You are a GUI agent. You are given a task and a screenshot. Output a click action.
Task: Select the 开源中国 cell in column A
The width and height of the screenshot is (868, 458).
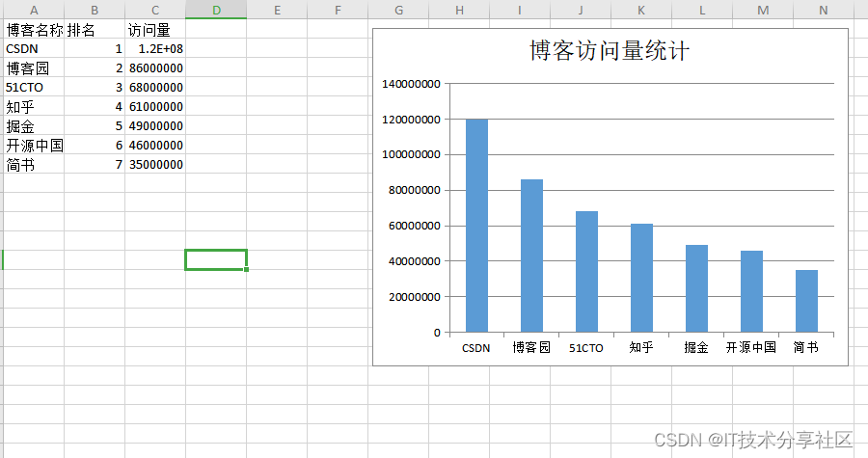pos(34,145)
